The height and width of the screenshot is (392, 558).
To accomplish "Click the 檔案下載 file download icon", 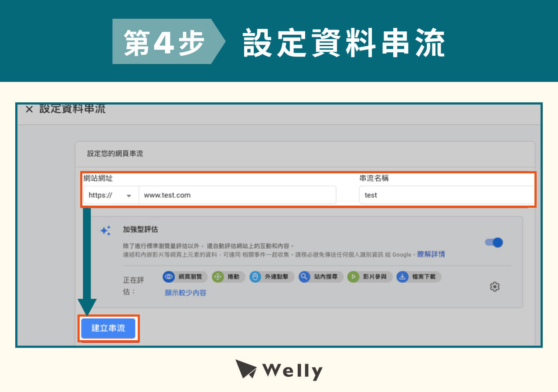I will coord(404,277).
